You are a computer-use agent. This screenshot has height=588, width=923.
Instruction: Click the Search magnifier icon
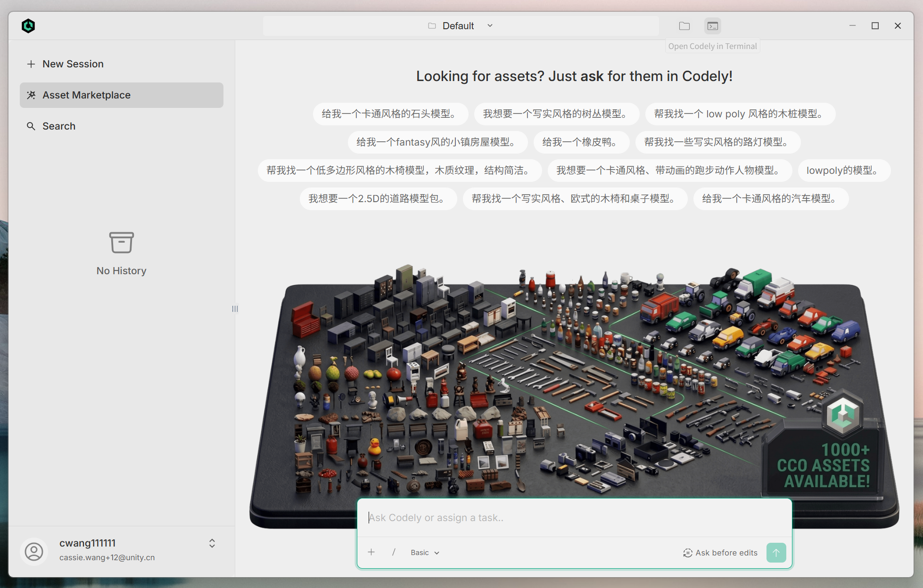tap(31, 126)
